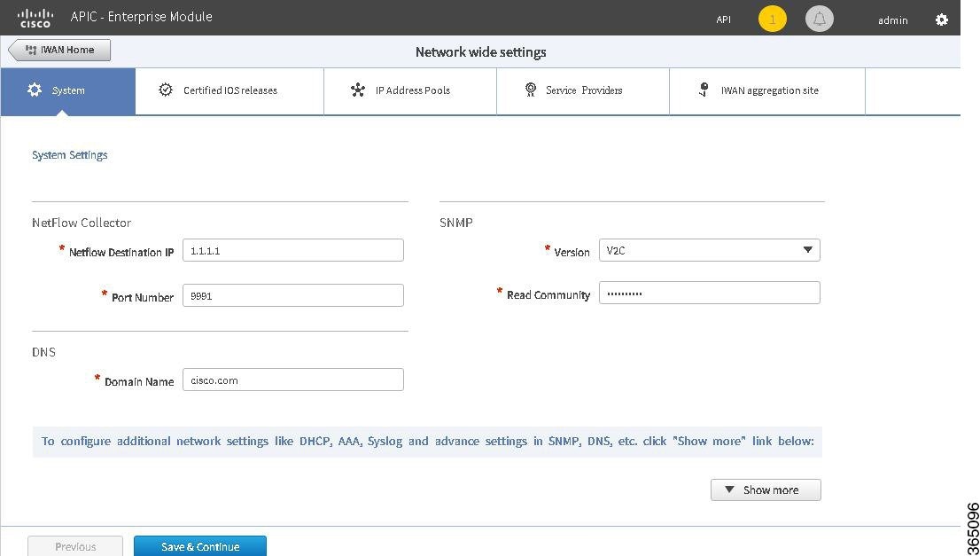Click the Cisco logo
This screenshot has width=980, height=556.
click(35, 18)
